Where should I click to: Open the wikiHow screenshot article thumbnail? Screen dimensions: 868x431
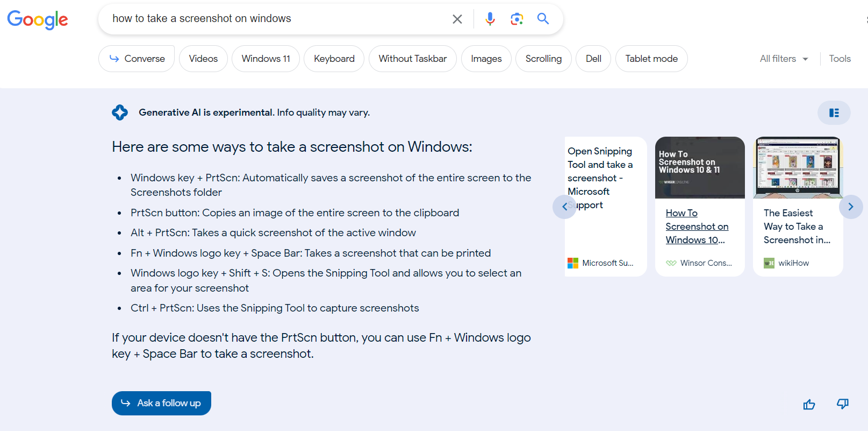[798, 167]
